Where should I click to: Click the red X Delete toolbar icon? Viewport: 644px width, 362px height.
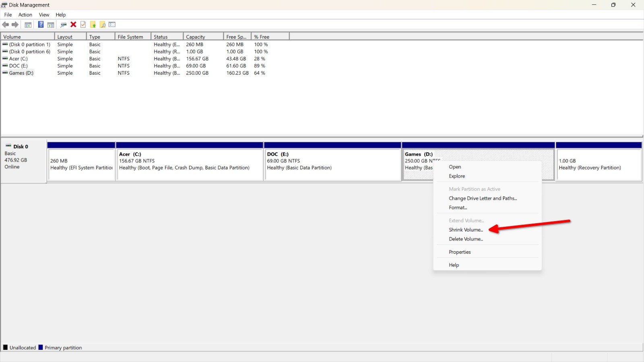(73, 25)
